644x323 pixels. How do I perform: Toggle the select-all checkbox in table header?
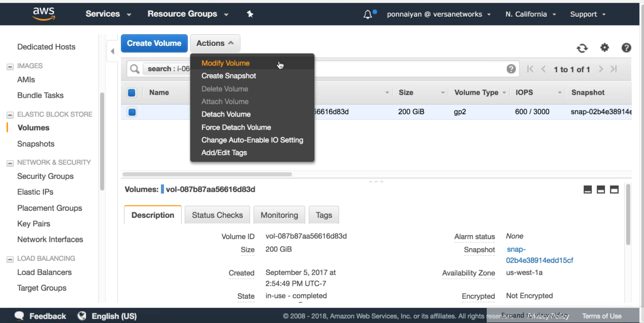pyautogui.click(x=132, y=92)
